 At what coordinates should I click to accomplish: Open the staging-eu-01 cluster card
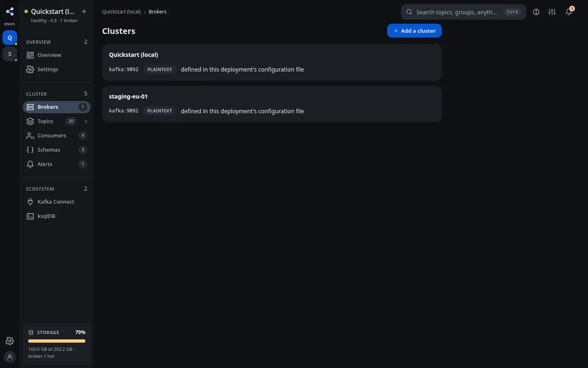coord(272,104)
